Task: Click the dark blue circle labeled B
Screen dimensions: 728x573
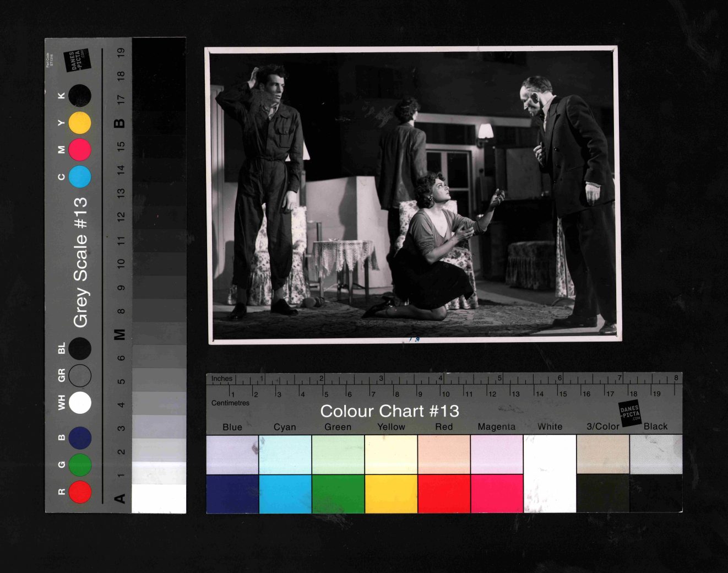Action: (x=80, y=437)
